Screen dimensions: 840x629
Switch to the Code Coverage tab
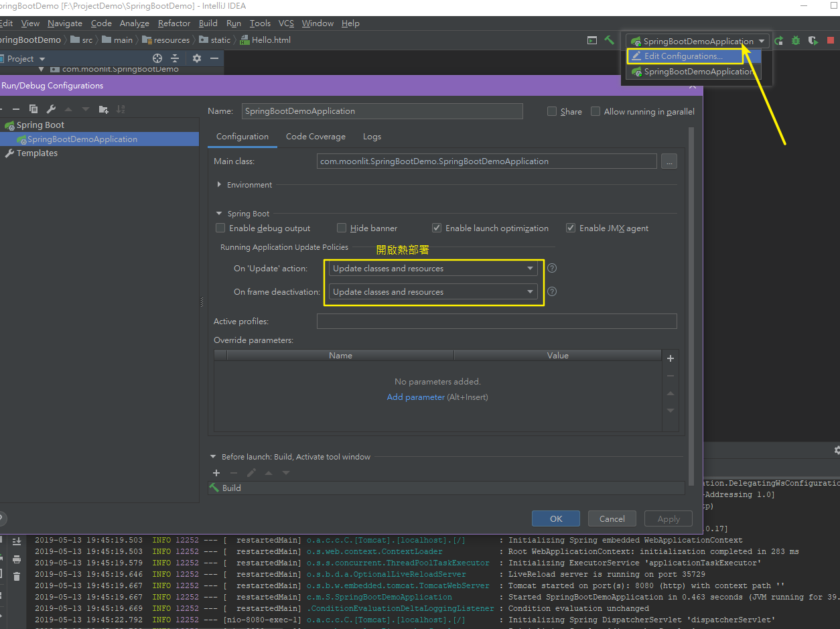(316, 137)
